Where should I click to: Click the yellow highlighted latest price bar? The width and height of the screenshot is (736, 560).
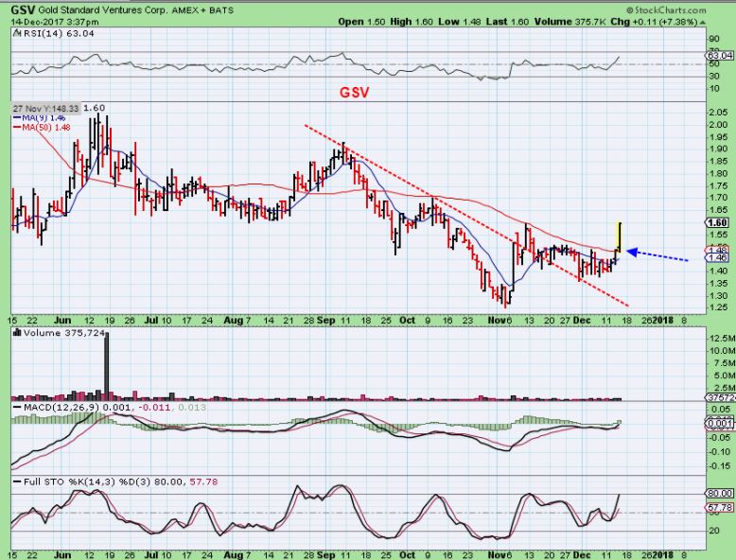619,237
